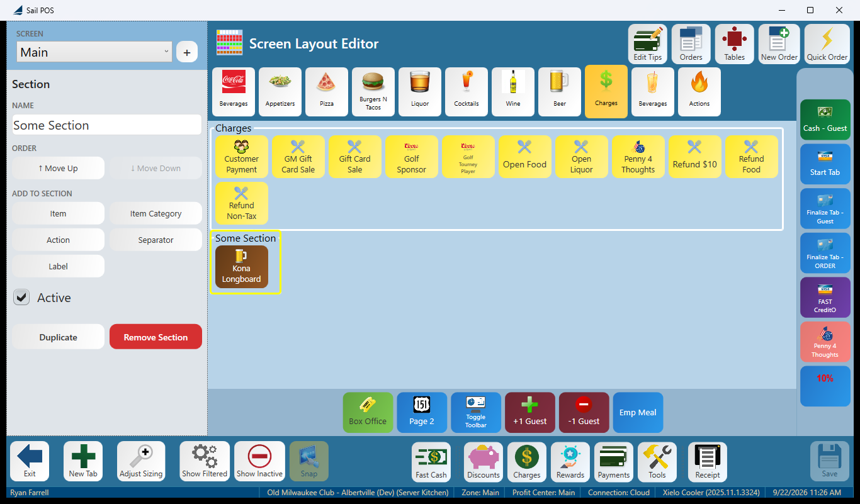Open the Tools hammer and wrench icon
Image resolution: width=860 pixels, height=504 pixels.
(x=657, y=462)
